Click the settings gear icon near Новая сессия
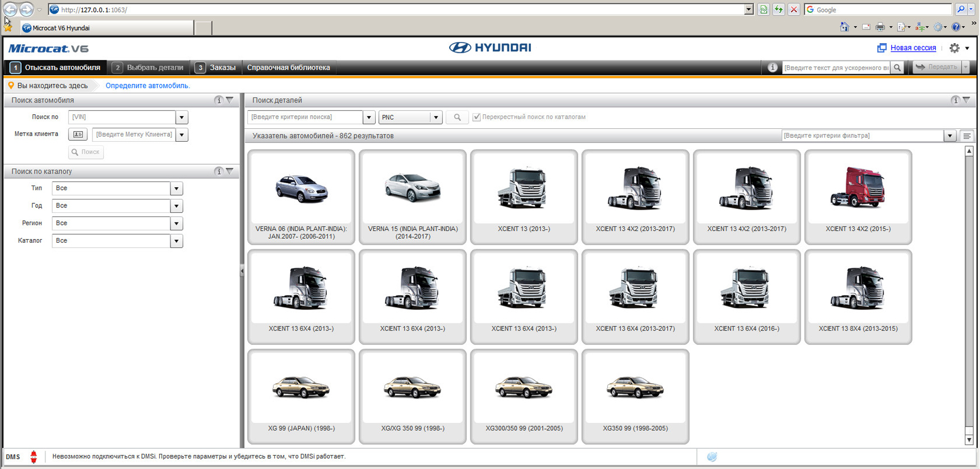This screenshot has width=980, height=469. point(954,48)
